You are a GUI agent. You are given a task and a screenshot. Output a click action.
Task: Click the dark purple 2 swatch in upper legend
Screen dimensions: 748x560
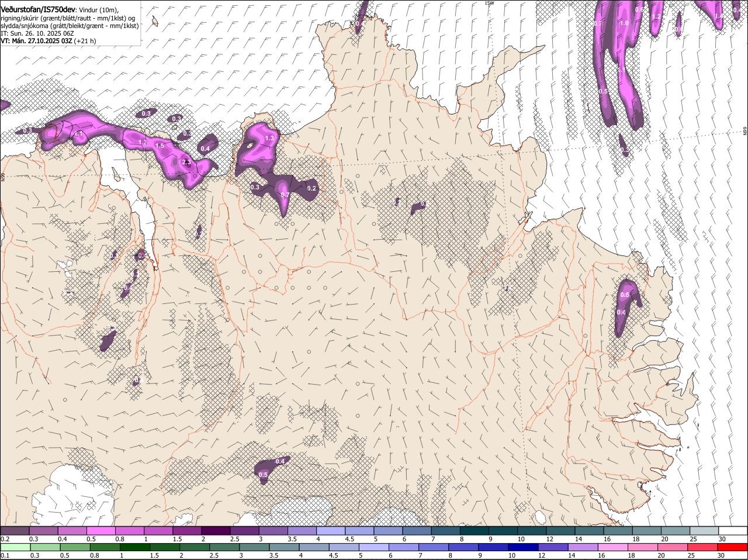point(216,530)
